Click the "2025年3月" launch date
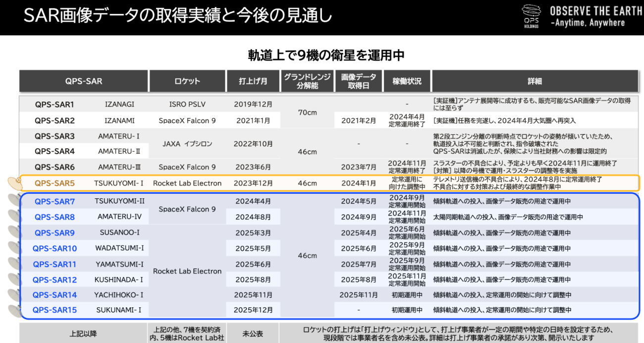The image size is (644, 343). (x=254, y=233)
